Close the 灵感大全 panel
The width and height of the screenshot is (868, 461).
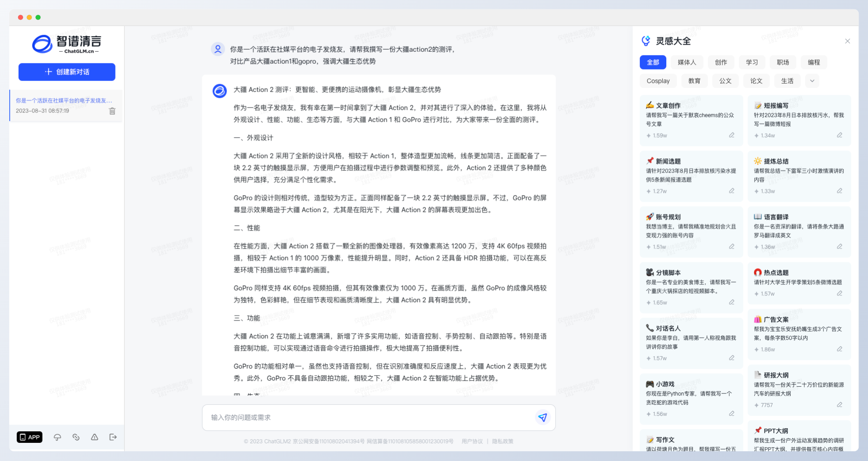coord(848,41)
